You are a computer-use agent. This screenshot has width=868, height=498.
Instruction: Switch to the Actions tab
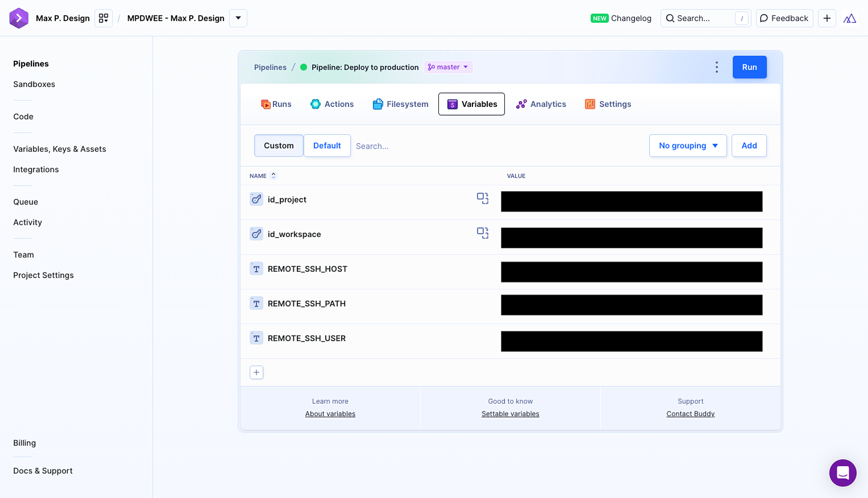tap(332, 104)
